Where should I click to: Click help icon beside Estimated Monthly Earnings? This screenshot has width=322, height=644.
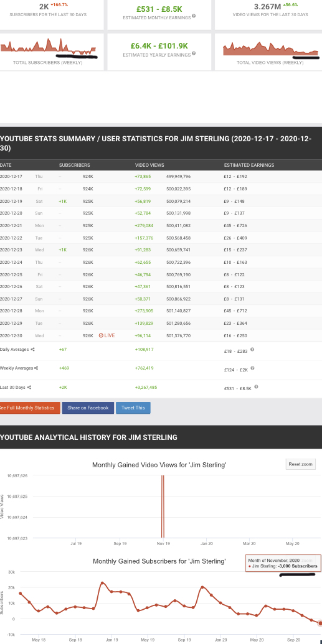(194, 16)
